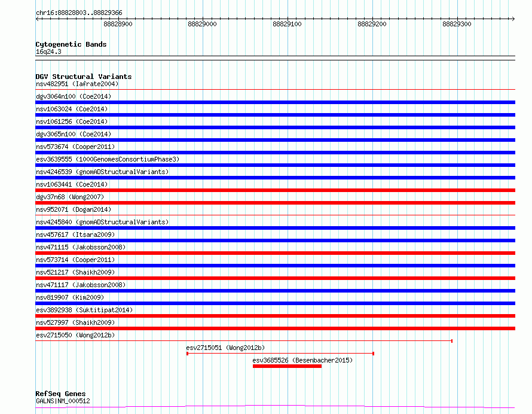This screenshot has width=532, height=414.
Task: Open the dgv3064n100 (Coe2014) variant
Action: point(74,96)
